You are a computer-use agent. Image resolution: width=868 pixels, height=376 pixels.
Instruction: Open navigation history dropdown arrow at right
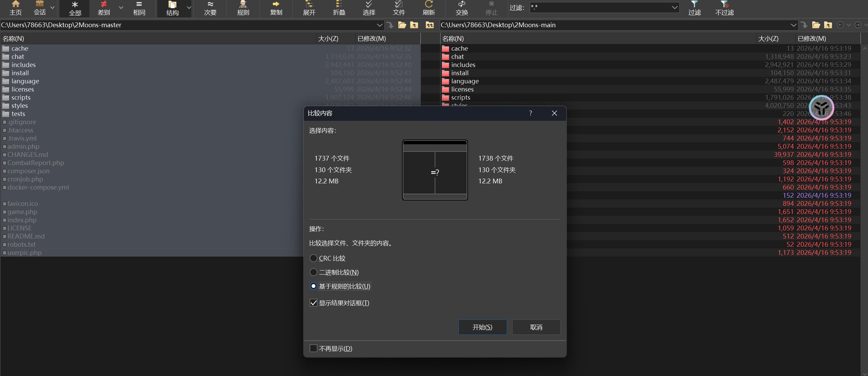tap(849, 25)
